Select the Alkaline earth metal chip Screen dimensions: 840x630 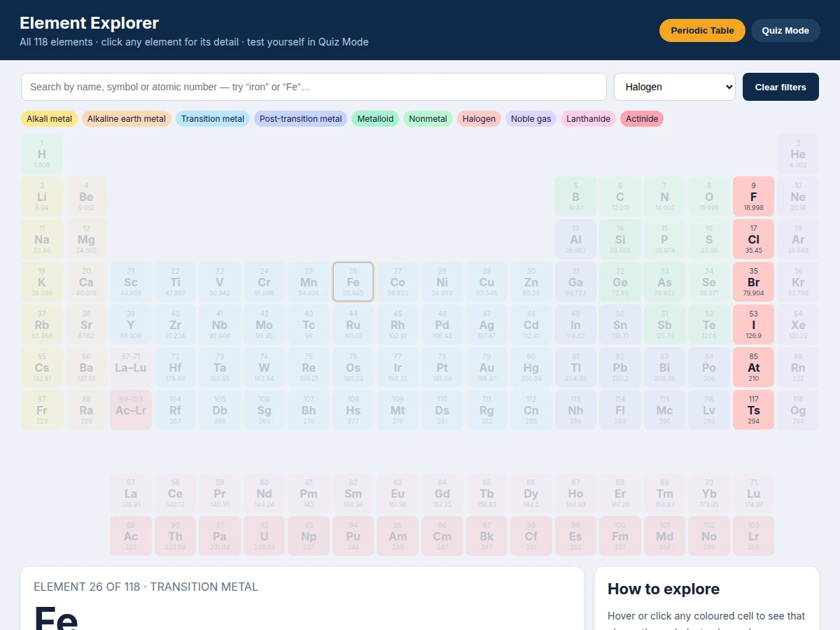coord(127,119)
